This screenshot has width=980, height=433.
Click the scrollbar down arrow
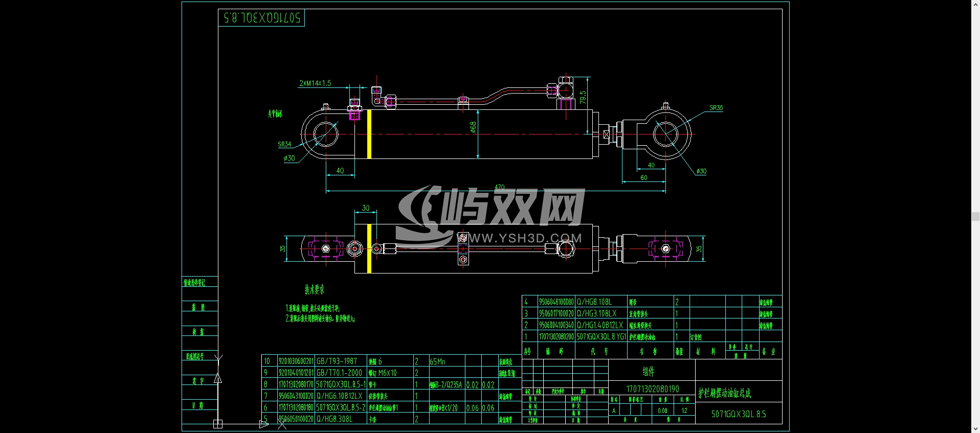tap(975, 429)
